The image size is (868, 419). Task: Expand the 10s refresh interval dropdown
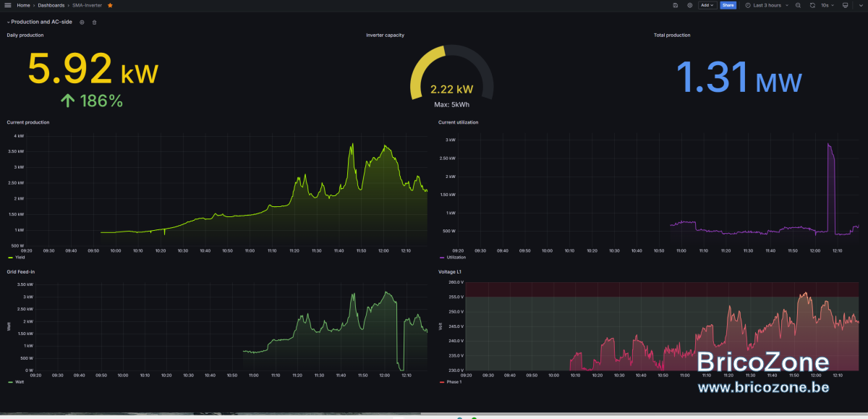(x=827, y=5)
